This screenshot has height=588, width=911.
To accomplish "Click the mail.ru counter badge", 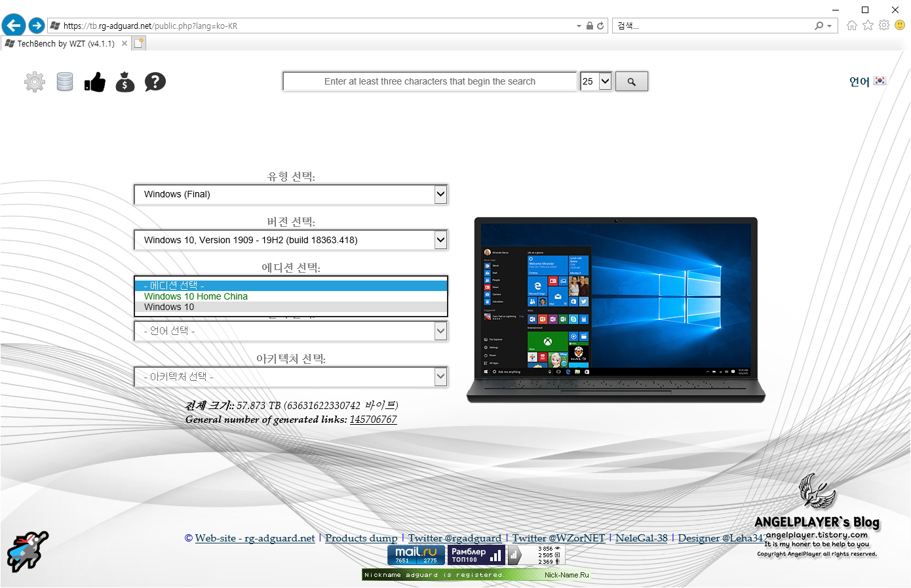I will coord(416,555).
